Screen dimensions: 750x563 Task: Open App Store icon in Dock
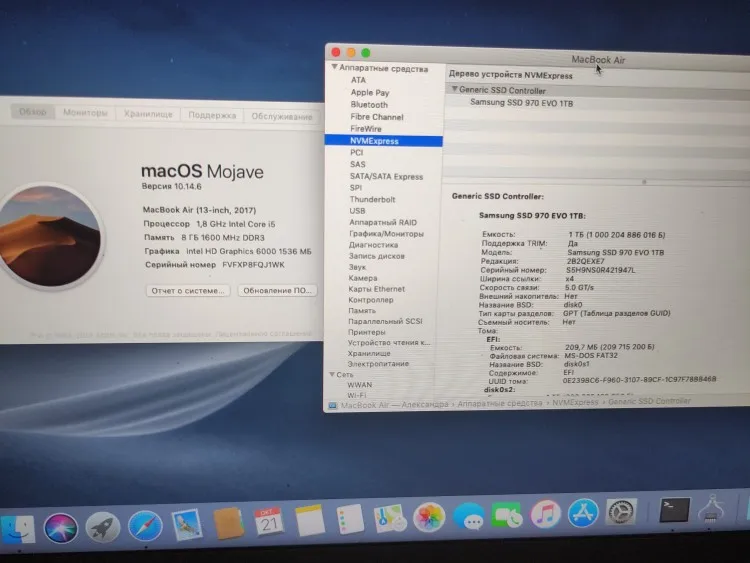coord(583,513)
